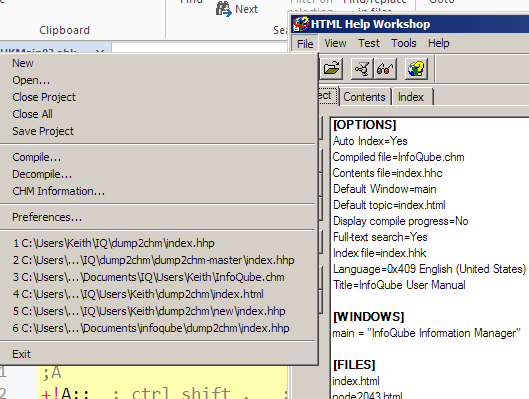Choose Open... from the File menu
Viewport: 529px width, 399px height.
pyautogui.click(x=158, y=80)
